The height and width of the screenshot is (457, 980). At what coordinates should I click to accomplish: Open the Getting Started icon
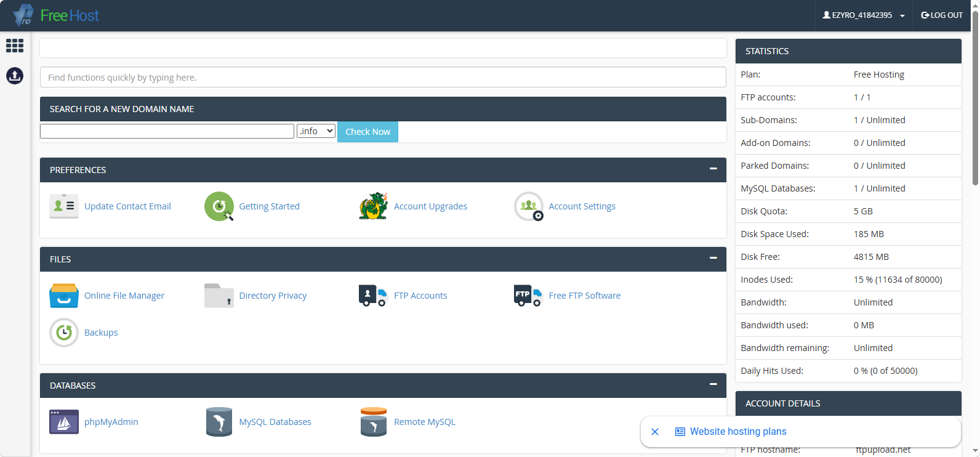[219, 206]
